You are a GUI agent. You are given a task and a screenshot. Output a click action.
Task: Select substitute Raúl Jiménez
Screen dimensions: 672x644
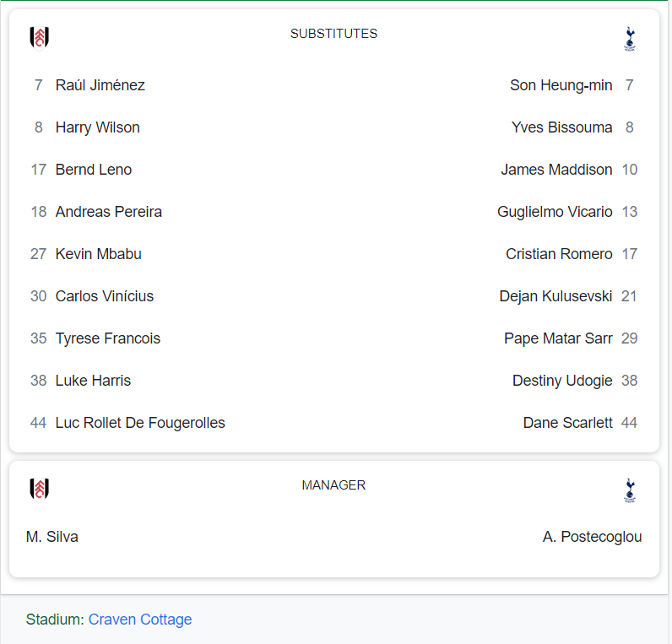click(x=100, y=85)
